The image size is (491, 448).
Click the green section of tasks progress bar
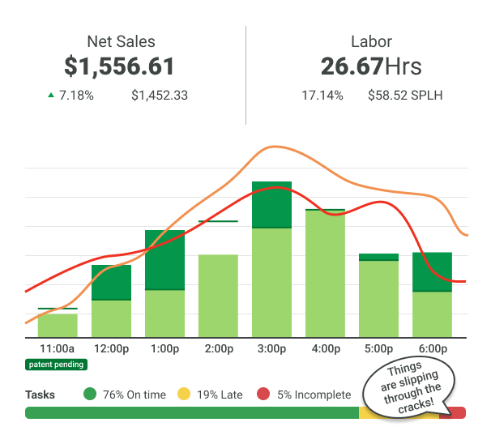coord(191,413)
